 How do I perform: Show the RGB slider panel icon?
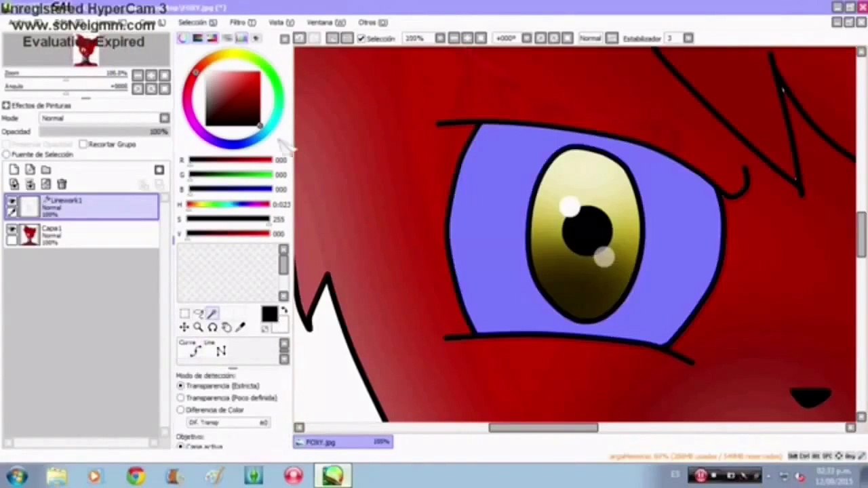click(197, 39)
